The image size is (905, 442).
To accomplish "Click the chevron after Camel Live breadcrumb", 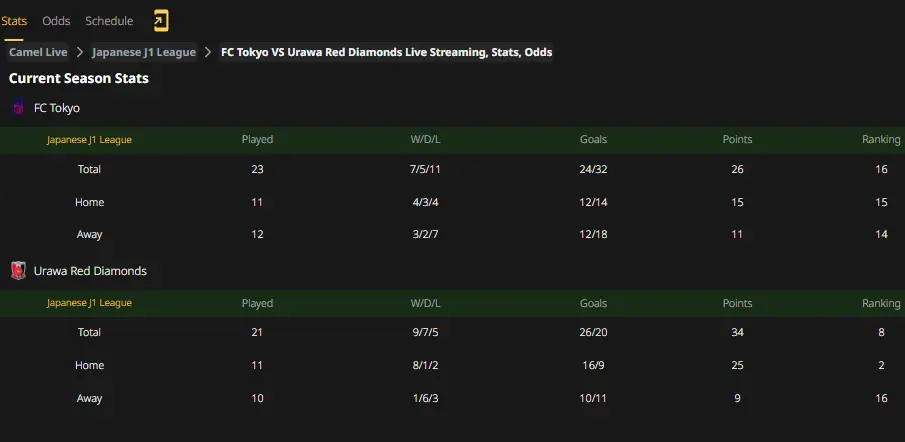I will click(x=80, y=53).
